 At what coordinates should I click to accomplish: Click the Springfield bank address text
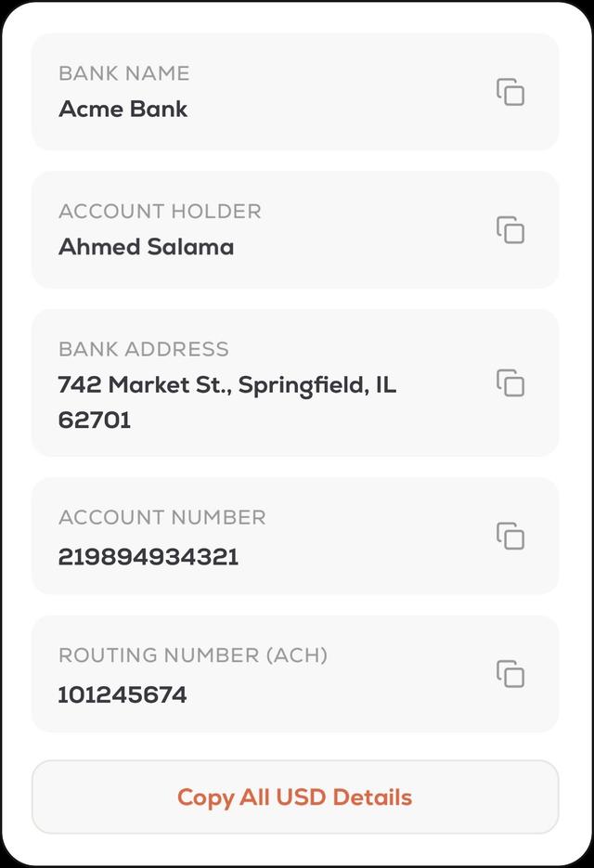(x=226, y=383)
